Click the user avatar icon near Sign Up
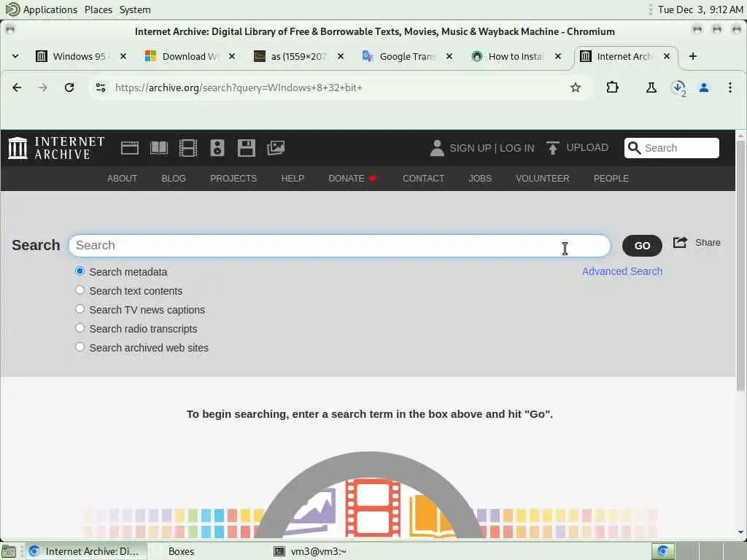 pos(437,148)
